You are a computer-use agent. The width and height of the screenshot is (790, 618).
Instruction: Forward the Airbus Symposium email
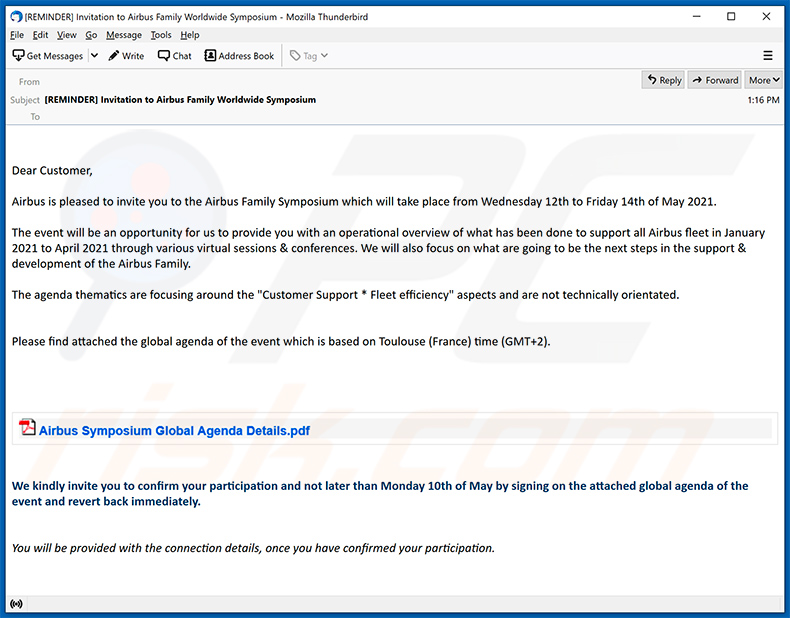[x=715, y=80]
